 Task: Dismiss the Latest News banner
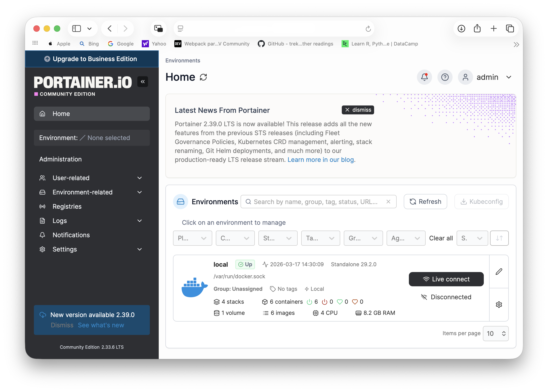pyautogui.click(x=358, y=110)
